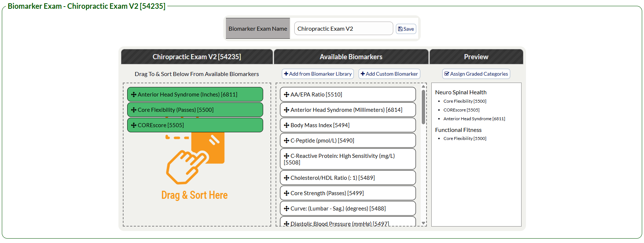This screenshot has height=243, width=644.
Task: Save the biomarker exam name
Action: tap(406, 29)
